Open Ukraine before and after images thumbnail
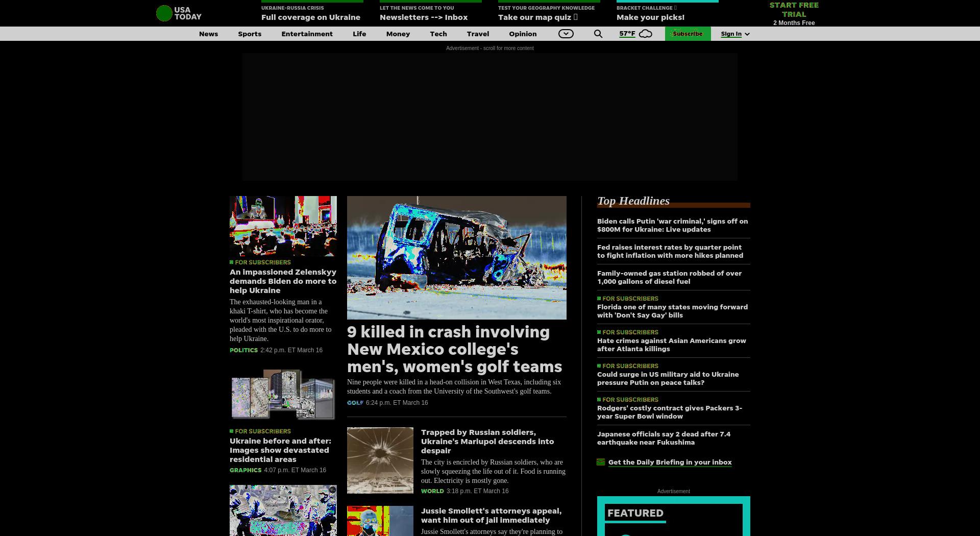Image resolution: width=980 pixels, height=536 pixels. [x=283, y=395]
